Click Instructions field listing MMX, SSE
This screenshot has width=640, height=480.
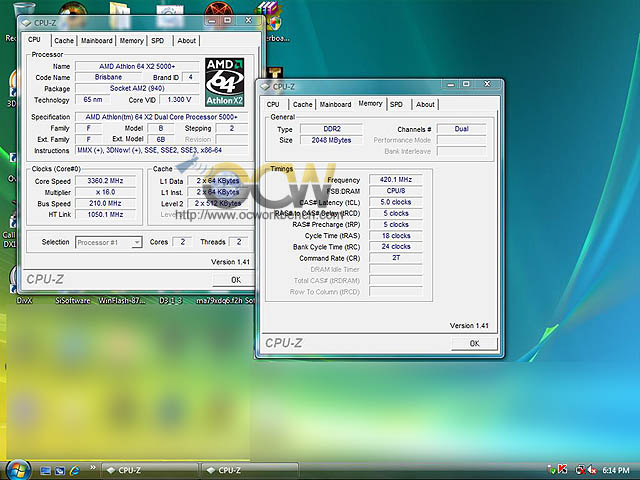162,150
